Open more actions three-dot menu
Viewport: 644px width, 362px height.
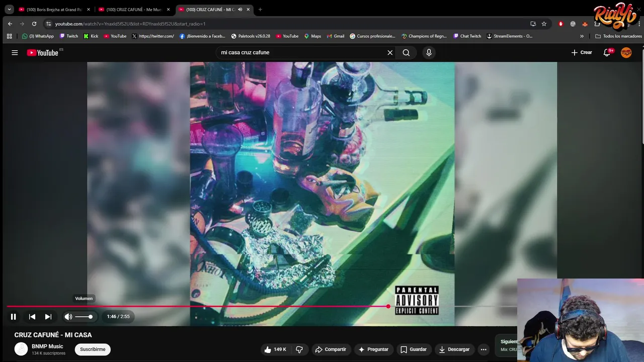pyautogui.click(x=484, y=349)
